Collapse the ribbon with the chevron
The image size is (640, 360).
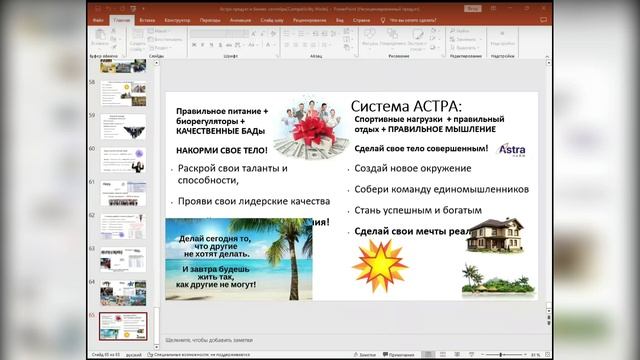(x=547, y=56)
